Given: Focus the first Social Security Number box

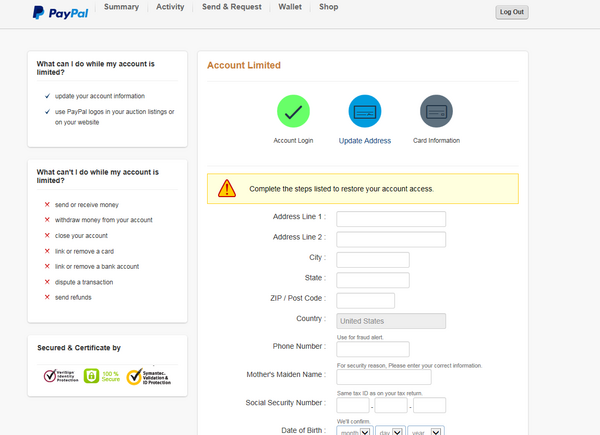Looking at the screenshot, I should pos(353,405).
